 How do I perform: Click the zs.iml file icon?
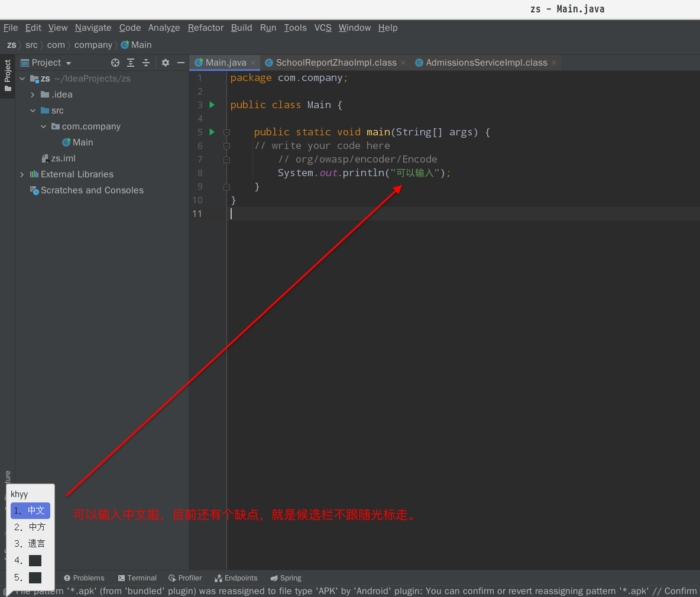tap(45, 158)
